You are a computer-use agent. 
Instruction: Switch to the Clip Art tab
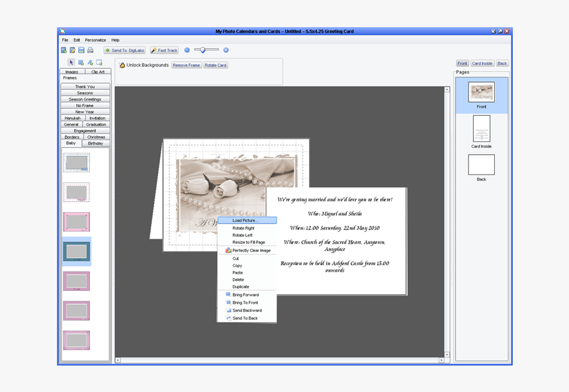pos(97,71)
